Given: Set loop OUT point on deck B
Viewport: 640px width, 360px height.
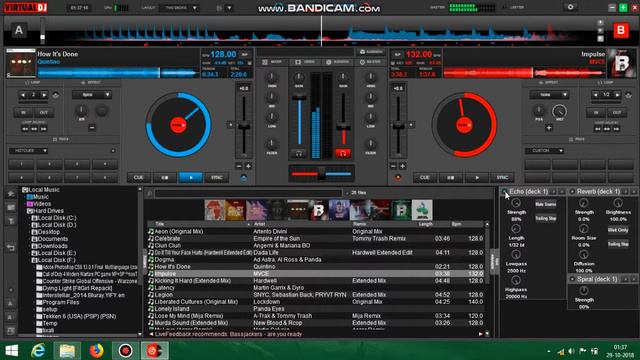Looking at the screenshot, I should (x=616, y=112).
